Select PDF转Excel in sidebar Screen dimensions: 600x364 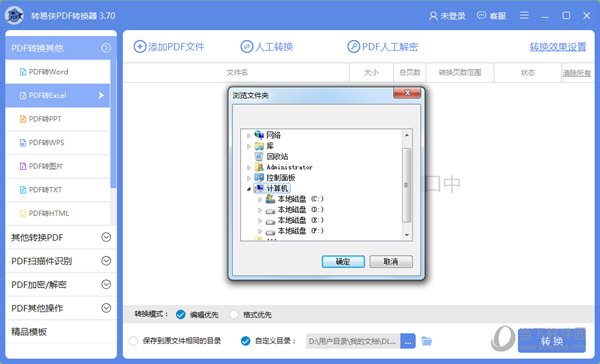(x=58, y=95)
